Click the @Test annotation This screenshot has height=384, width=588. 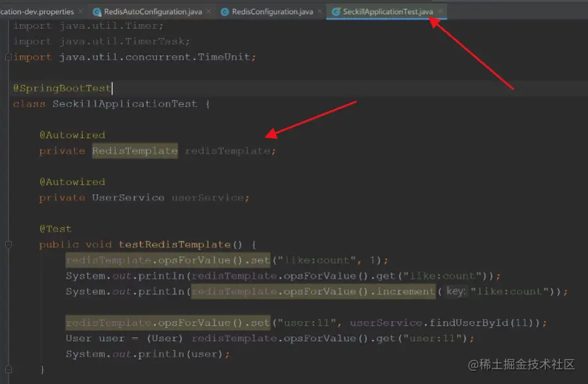click(x=55, y=229)
